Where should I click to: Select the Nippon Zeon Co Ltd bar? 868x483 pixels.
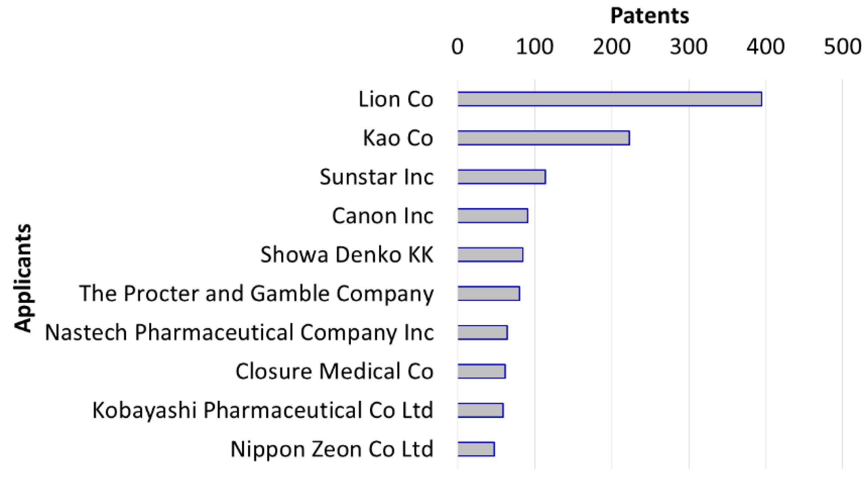pos(476,449)
